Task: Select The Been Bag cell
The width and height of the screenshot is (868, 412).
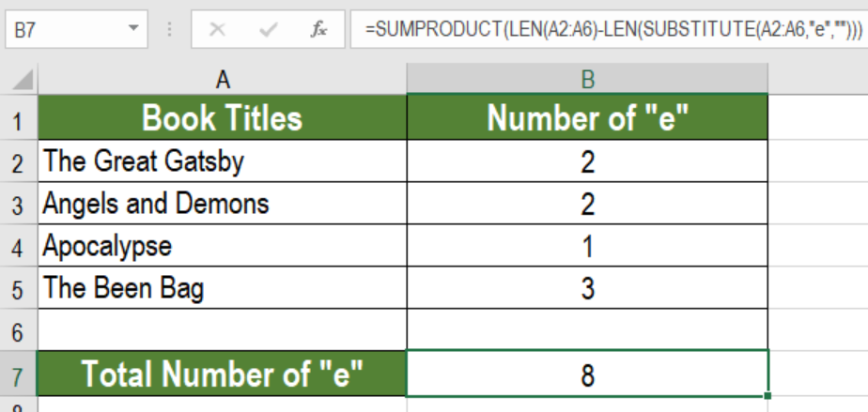Action: point(223,287)
